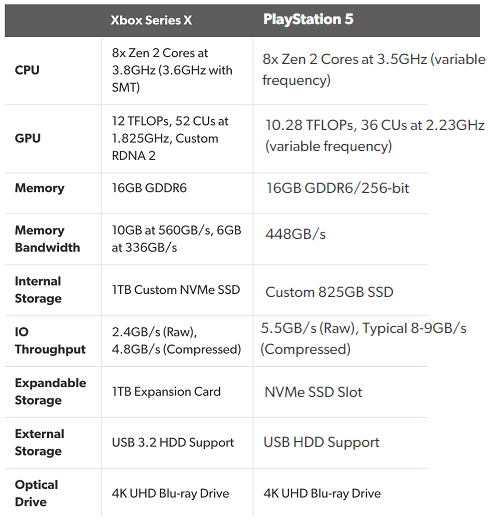Select the CPU row label
The width and height of the screenshot is (493, 520).
27,70
